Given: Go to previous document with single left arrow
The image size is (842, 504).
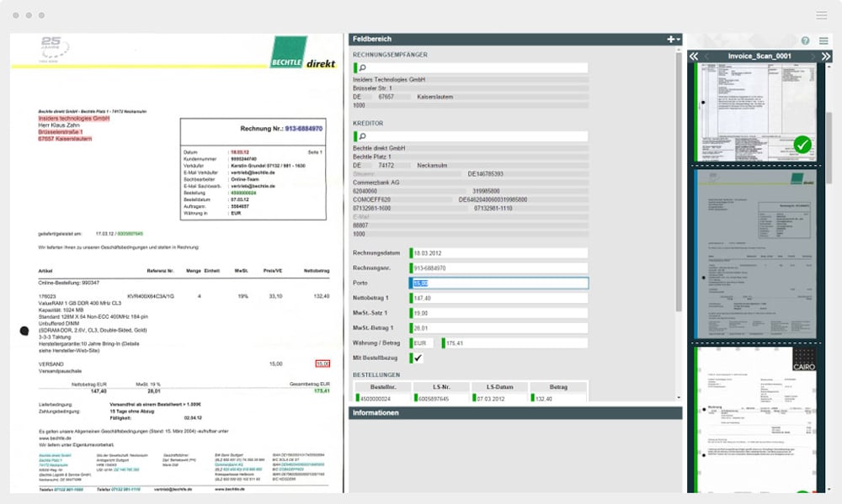Looking at the screenshot, I should click(x=706, y=56).
